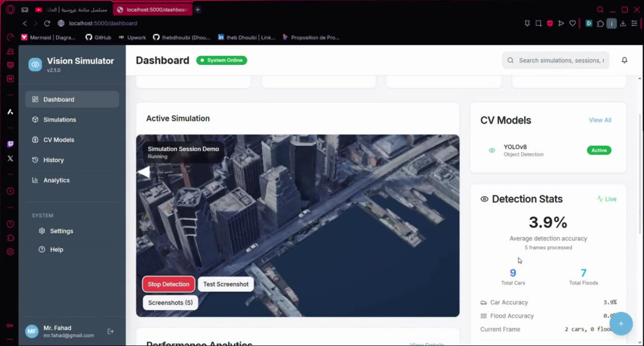Click the search magnifier icon in dashboard
644x346 pixels.
pos(510,60)
